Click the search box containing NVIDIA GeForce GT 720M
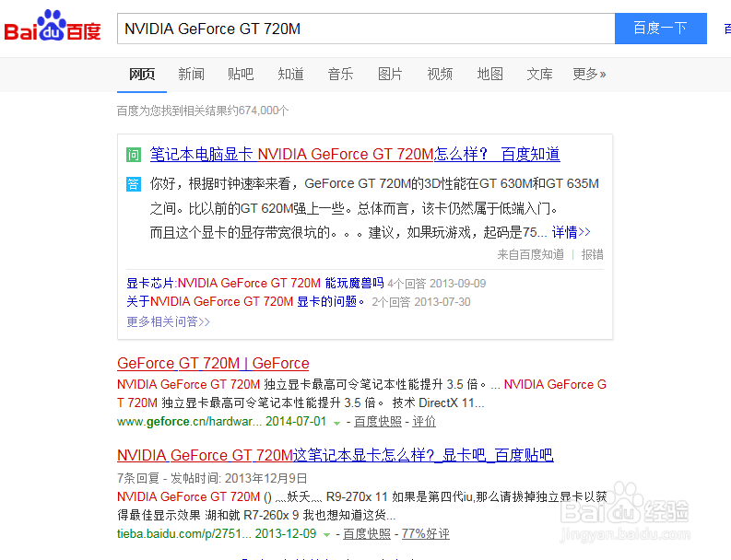Screen dimensions: 731x560 point(366,29)
